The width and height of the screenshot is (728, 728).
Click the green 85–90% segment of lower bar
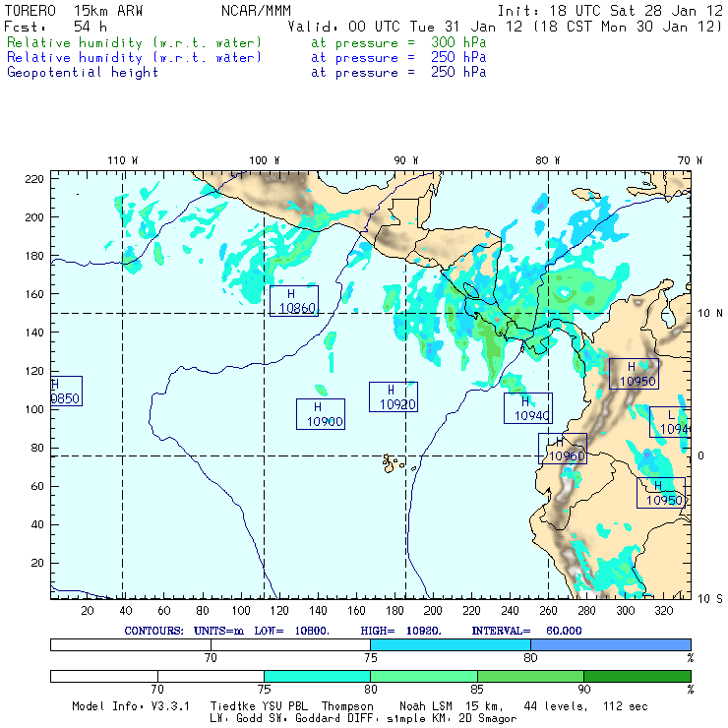click(x=530, y=676)
